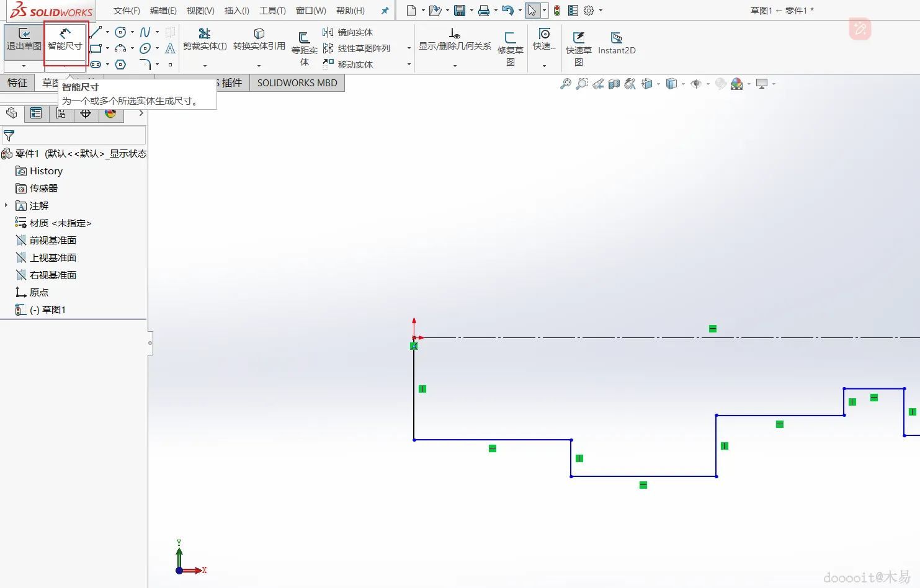Image resolution: width=920 pixels, height=588 pixels.
Task: Click Zoom to Fit in view toolbar
Action: (x=566, y=84)
